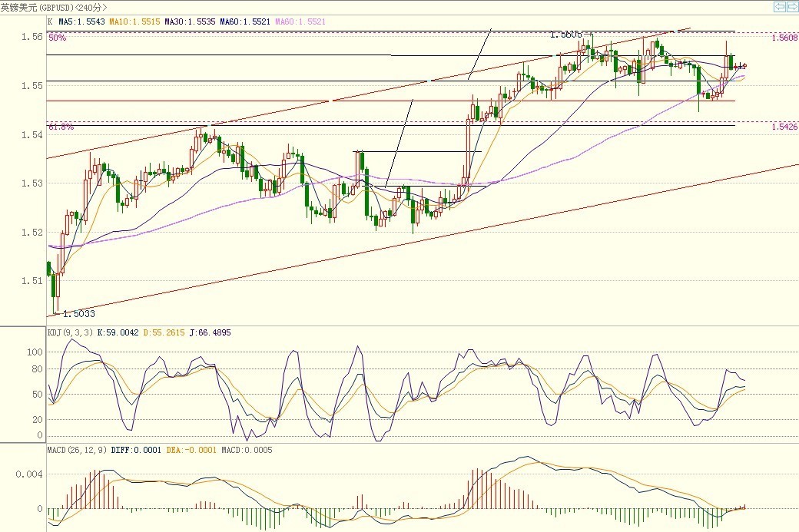Click the 1.5426 price level label

click(784, 127)
